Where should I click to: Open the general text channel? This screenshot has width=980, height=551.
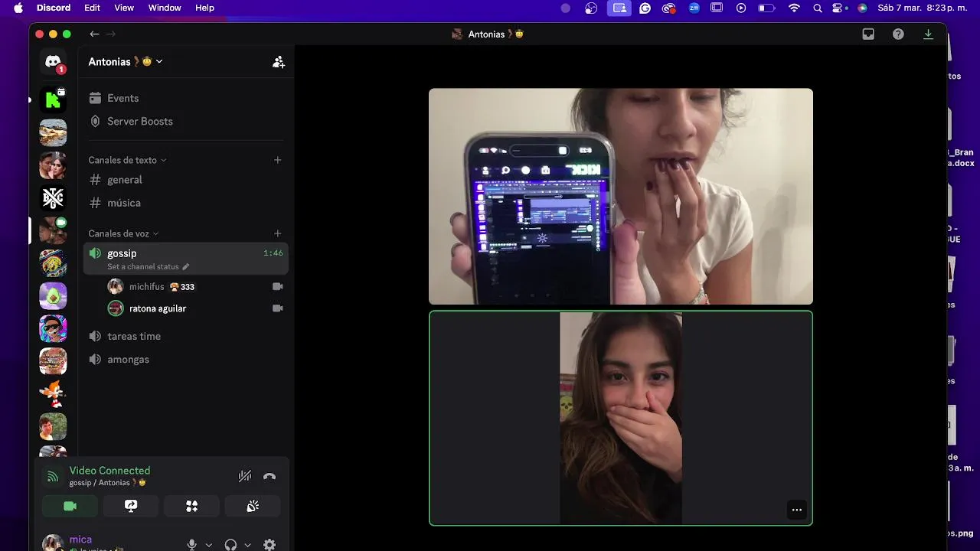(185, 180)
